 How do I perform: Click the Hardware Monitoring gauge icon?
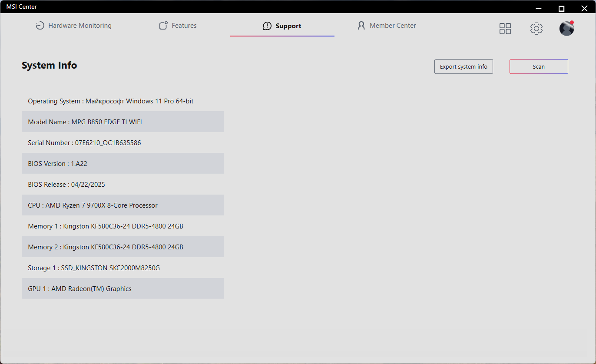point(40,26)
